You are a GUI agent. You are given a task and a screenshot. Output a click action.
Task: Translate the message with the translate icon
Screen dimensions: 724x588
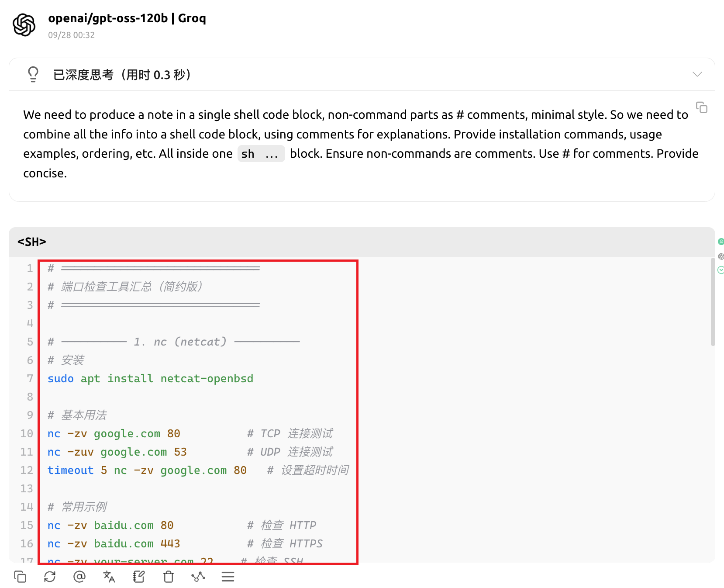tap(109, 577)
